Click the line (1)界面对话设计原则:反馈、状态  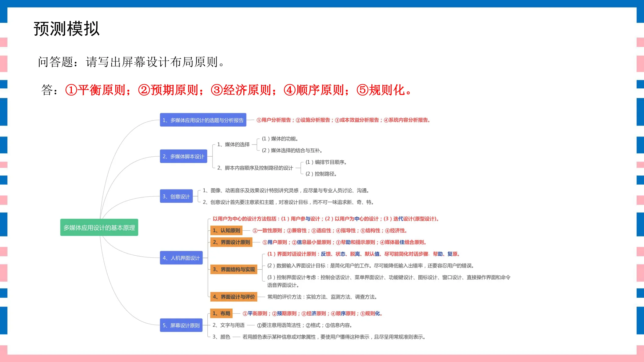pos(363,254)
